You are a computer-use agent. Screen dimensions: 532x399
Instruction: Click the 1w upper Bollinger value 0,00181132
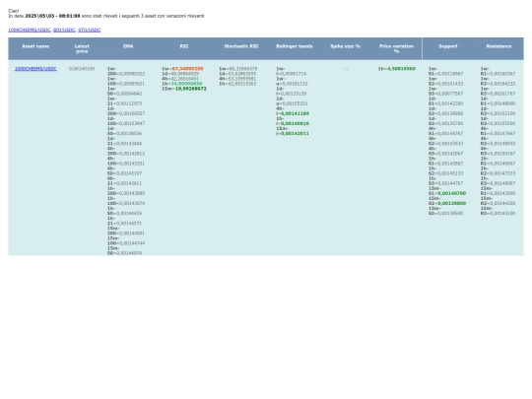[295, 84]
